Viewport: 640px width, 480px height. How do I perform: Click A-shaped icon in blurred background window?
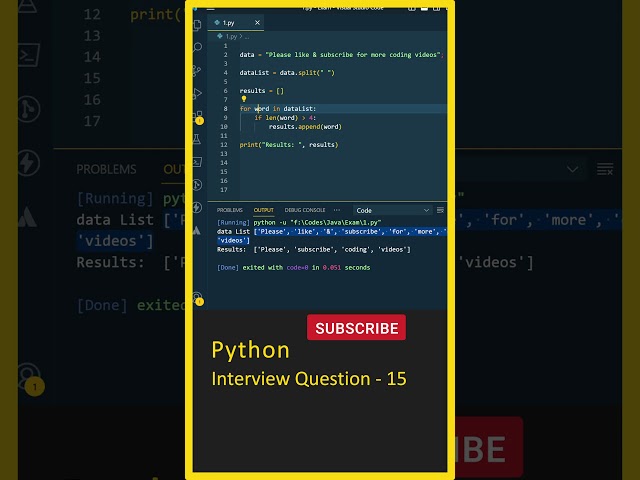click(x=28, y=216)
